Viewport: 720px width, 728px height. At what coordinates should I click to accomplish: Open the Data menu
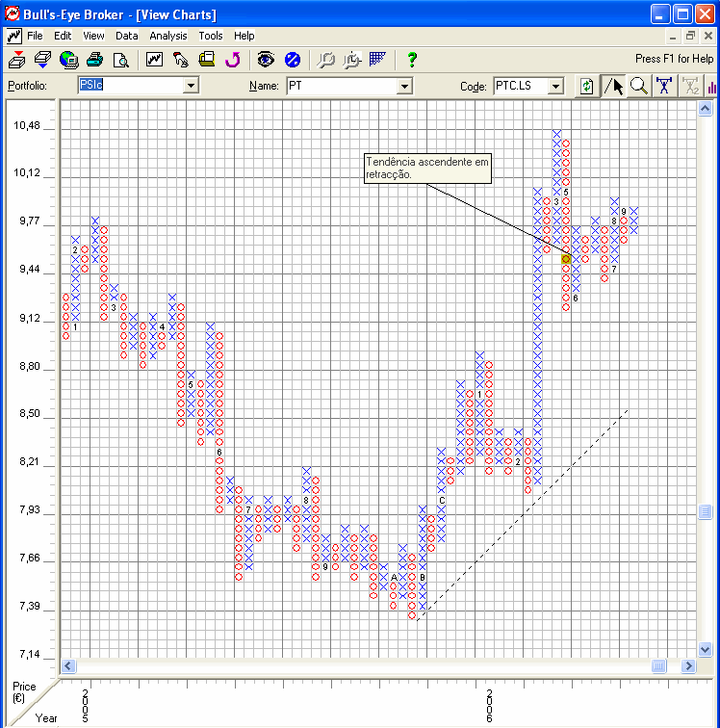click(127, 36)
